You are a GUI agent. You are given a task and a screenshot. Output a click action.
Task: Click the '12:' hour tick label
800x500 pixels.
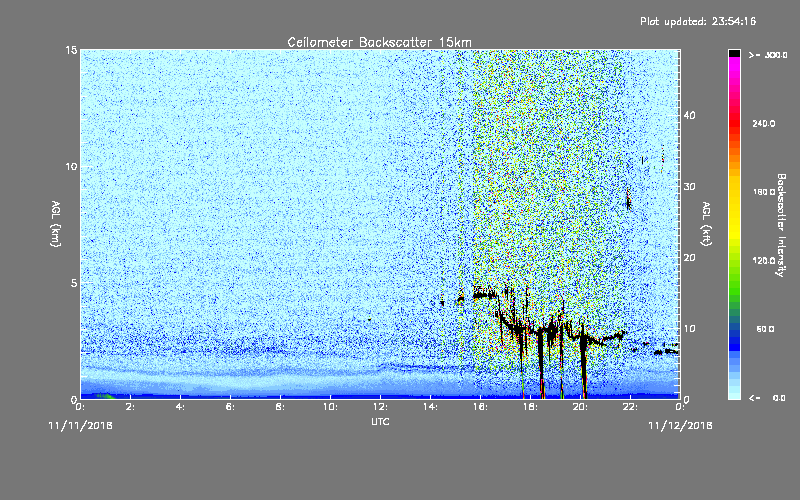[x=380, y=407]
